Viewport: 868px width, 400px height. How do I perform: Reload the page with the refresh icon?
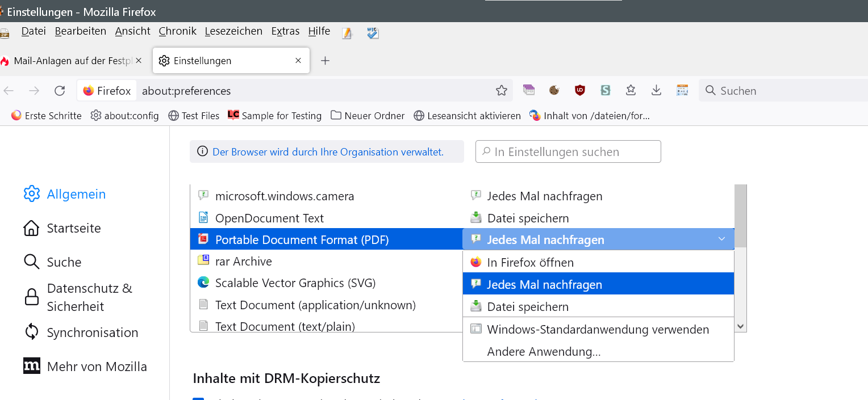[x=60, y=91]
